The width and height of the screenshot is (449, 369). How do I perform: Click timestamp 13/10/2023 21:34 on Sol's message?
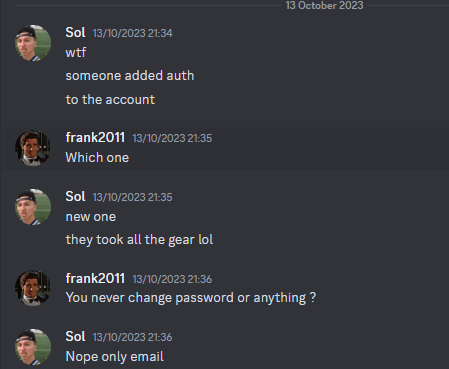click(x=132, y=33)
